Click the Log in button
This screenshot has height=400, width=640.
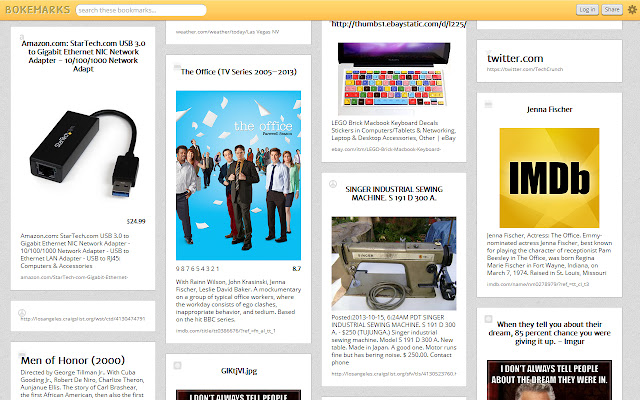pyautogui.click(x=587, y=10)
